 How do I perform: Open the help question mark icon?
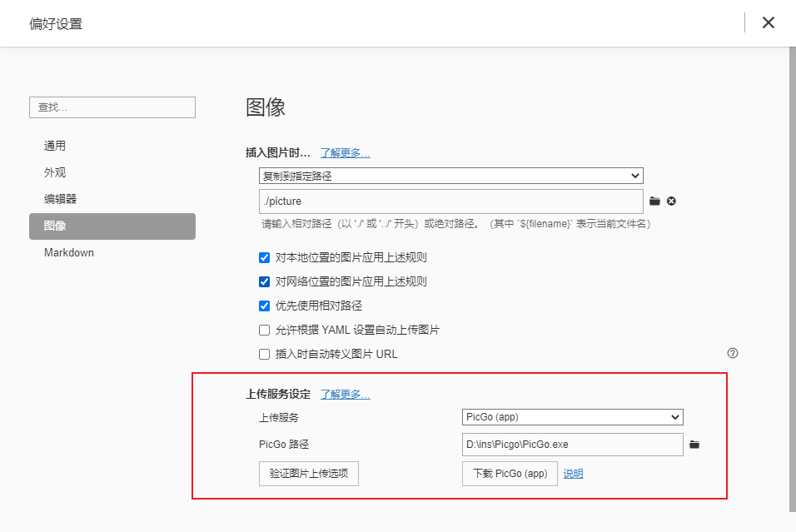pyautogui.click(x=733, y=353)
